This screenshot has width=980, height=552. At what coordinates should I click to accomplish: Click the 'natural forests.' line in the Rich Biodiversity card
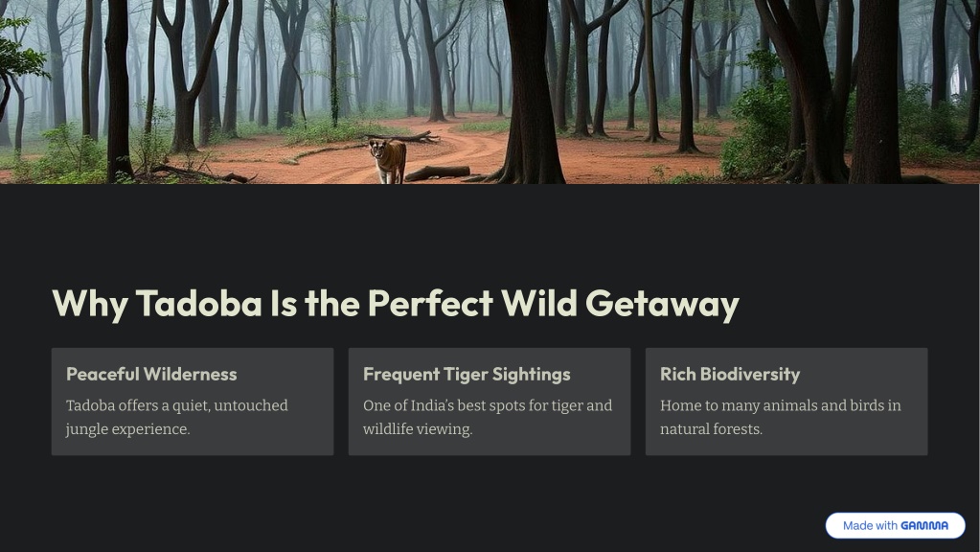click(x=711, y=429)
